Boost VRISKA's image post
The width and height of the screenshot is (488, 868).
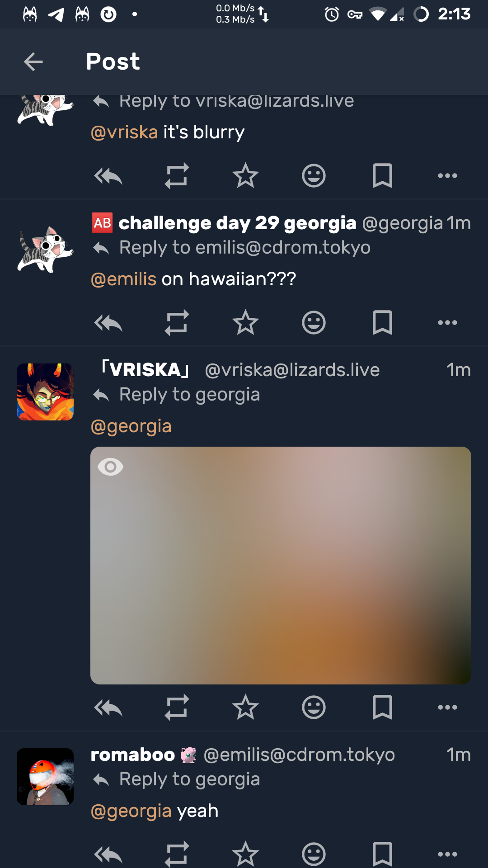[177, 708]
